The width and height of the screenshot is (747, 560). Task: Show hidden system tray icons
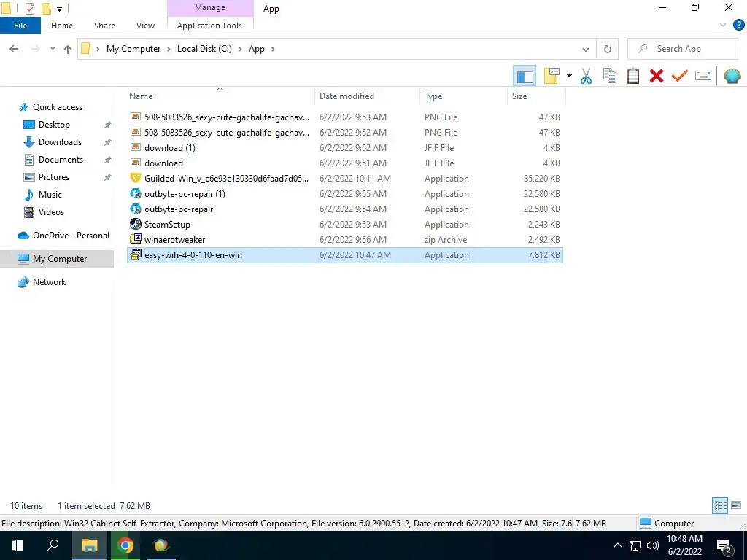coord(617,545)
